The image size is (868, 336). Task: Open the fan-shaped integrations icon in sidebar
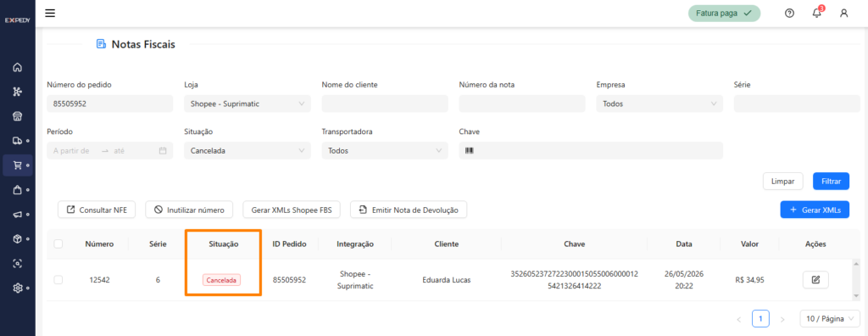pos(17,92)
